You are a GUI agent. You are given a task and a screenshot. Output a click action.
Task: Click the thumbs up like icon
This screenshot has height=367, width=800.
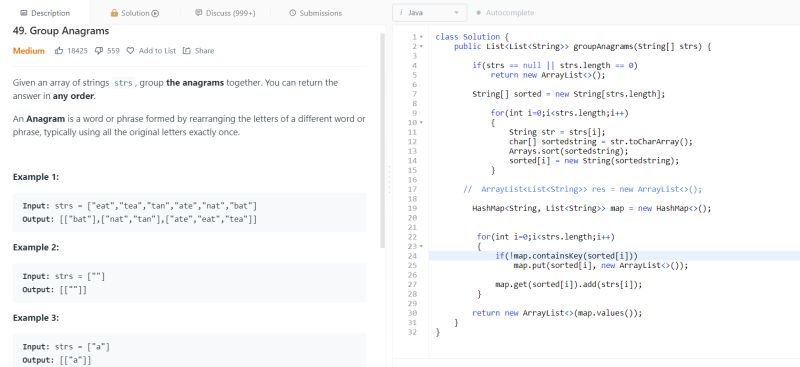(x=59, y=51)
